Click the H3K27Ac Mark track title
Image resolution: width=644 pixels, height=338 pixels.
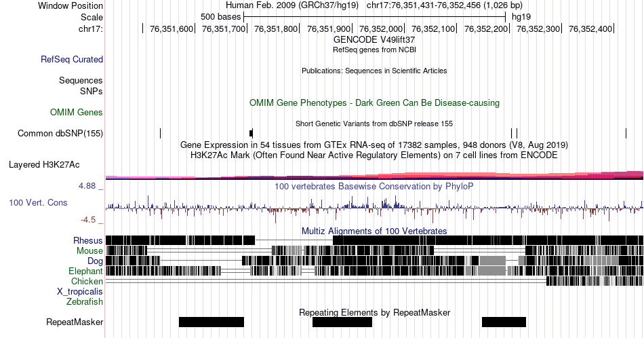pyautogui.click(x=374, y=155)
